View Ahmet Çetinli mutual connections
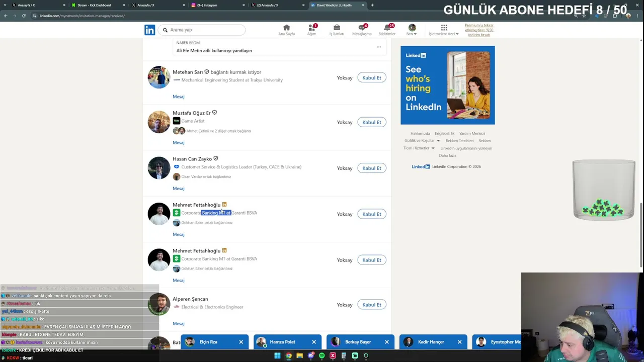The height and width of the screenshot is (362, 644). [x=218, y=131]
